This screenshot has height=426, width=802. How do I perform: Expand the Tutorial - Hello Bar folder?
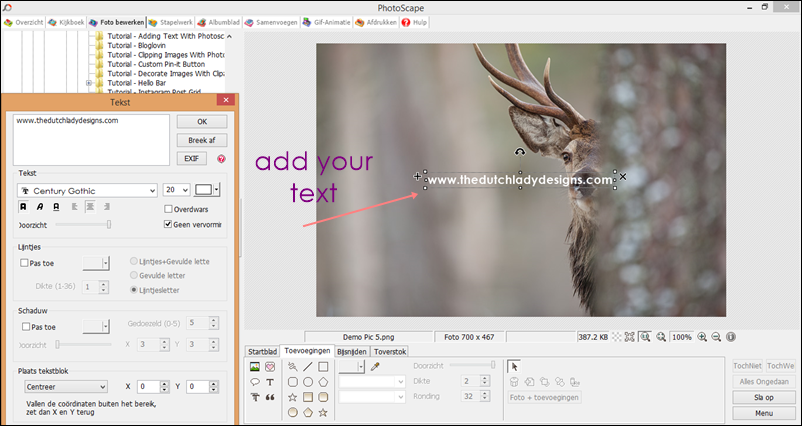pyautogui.click(x=88, y=83)
